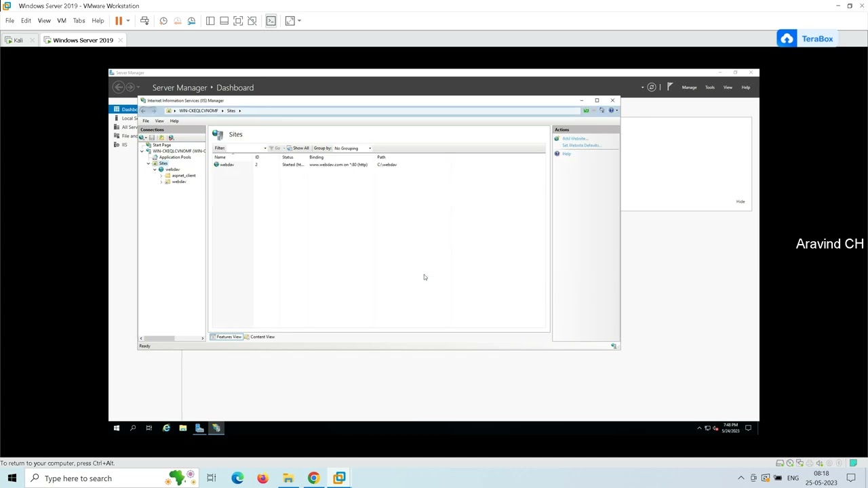Open the VMware console view icon
The height and width of the screenshot is (488, 868).
[x=271, y=21]
